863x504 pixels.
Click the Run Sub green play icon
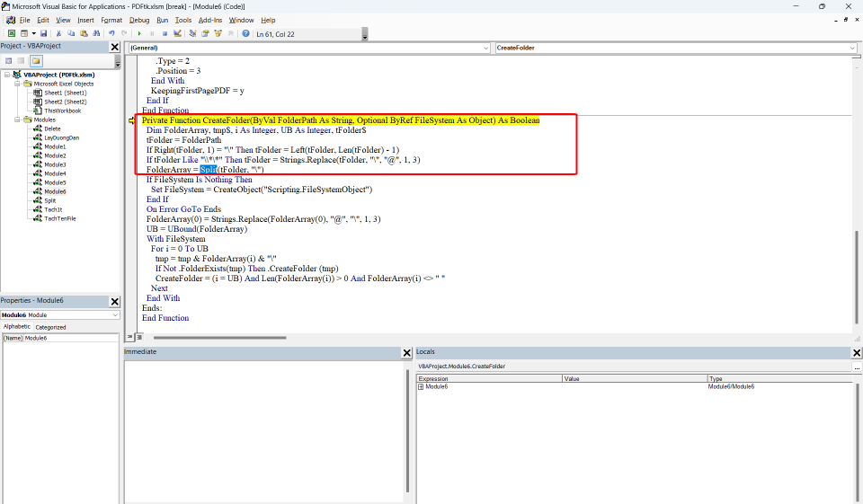point(139,33)
